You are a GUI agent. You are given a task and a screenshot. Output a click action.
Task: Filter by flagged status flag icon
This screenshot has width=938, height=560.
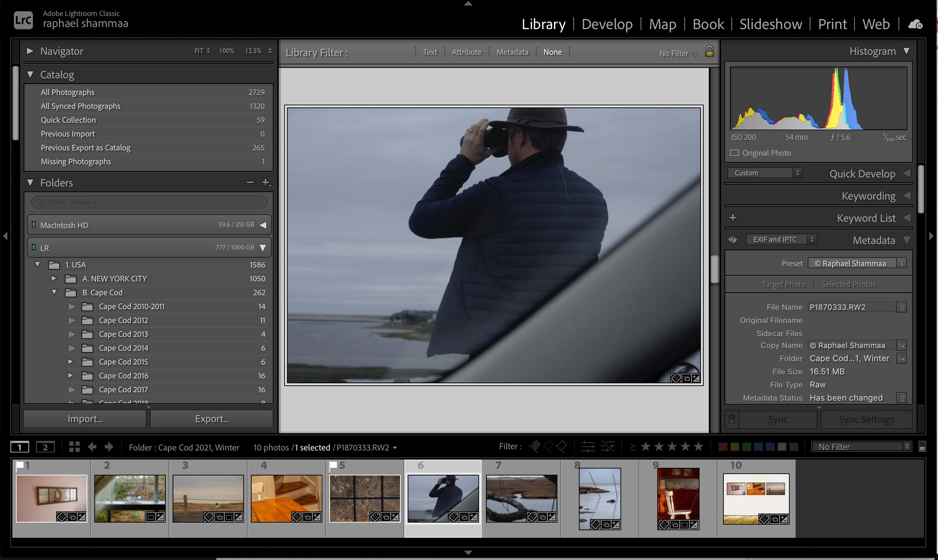(535, 447)
